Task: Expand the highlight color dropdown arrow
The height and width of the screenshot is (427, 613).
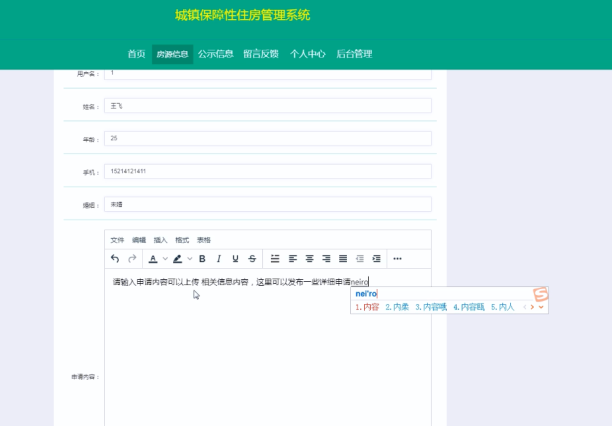Action: [x=189, y=259]
